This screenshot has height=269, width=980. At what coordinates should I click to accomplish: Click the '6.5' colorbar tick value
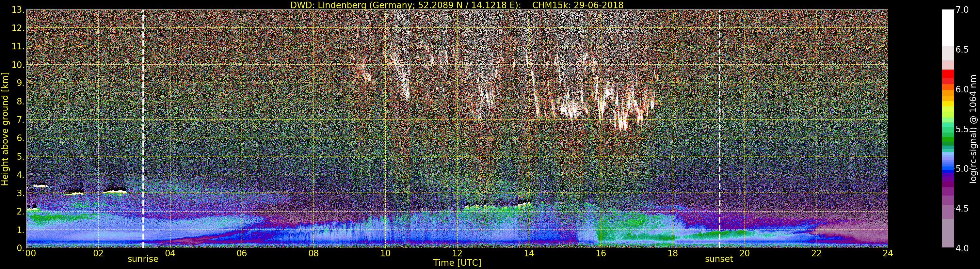962,50
